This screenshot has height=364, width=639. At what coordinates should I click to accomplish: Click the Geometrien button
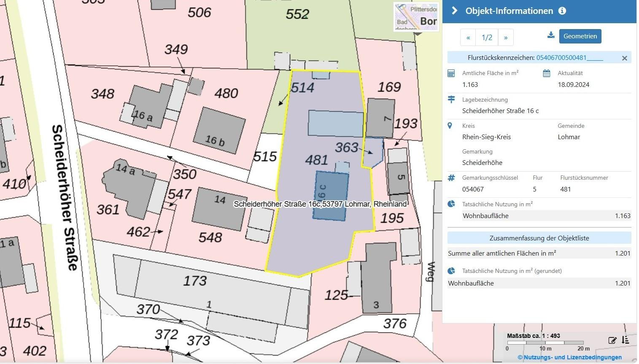tap(580, 36)
